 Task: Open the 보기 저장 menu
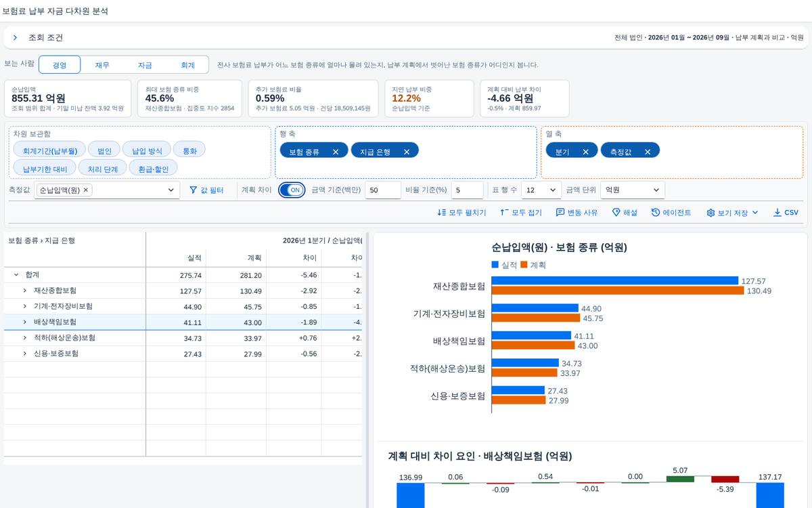coord(732,213)
